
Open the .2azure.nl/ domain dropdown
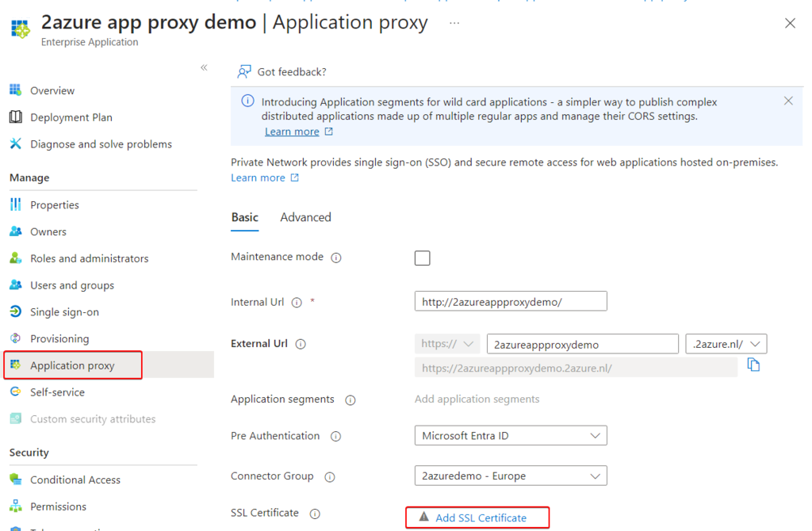click(x=726, y=344)
